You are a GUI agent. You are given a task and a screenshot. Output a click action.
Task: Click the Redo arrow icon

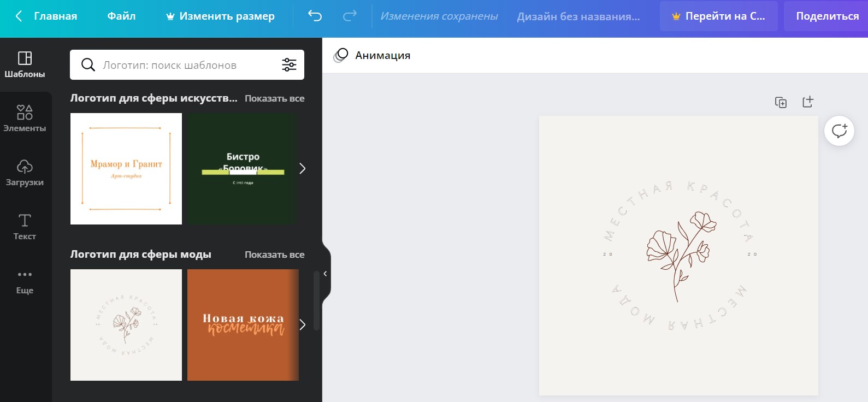tap(350, 16)
